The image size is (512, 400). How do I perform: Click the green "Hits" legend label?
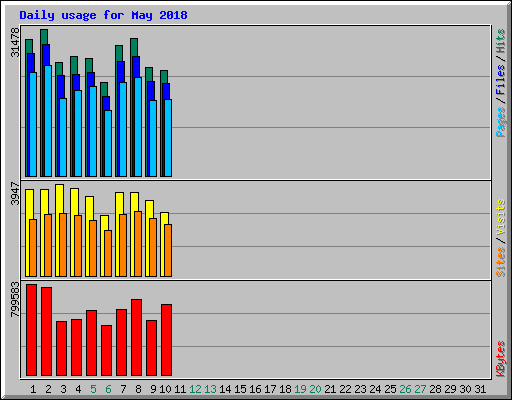[500, 41]
